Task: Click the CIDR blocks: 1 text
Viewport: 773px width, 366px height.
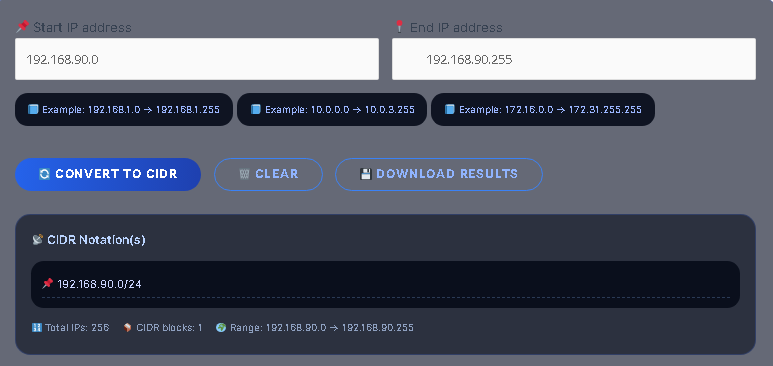Action: pyautogui.click(x=169, y=328)
